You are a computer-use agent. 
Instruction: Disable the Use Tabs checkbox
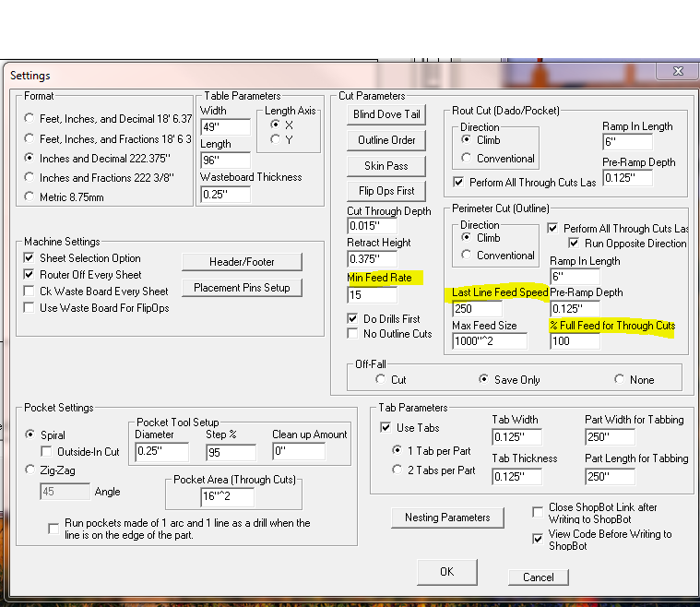click(386, 427)
